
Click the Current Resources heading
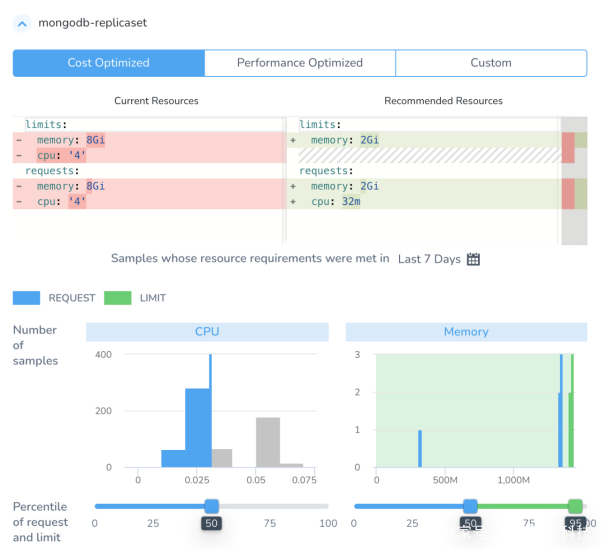click(156, 101)
